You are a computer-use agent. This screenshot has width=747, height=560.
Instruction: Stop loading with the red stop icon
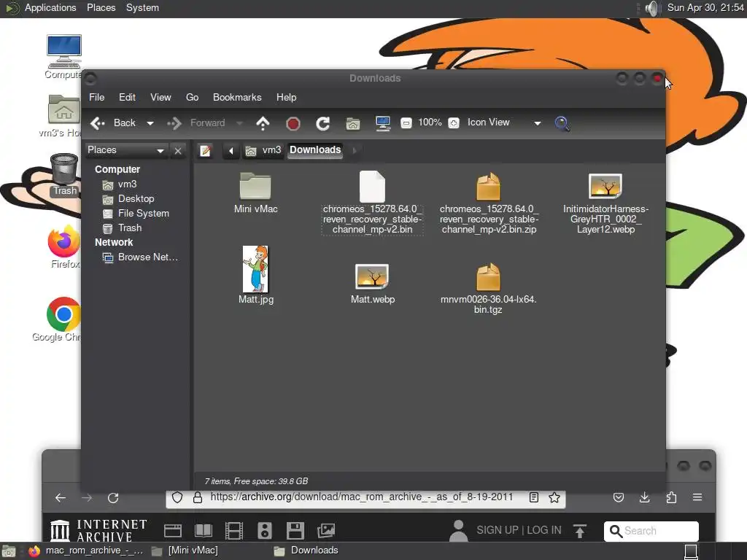pyautogui.click(x=293, y=124)
